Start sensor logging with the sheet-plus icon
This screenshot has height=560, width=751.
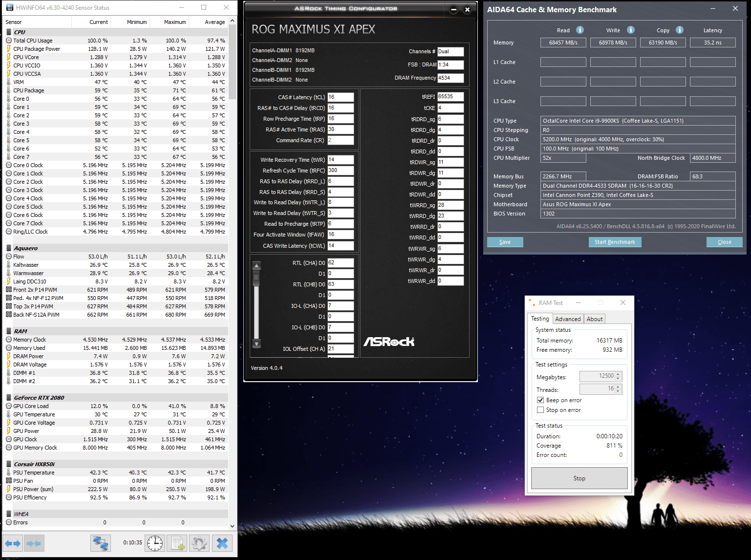coord(177,543)
